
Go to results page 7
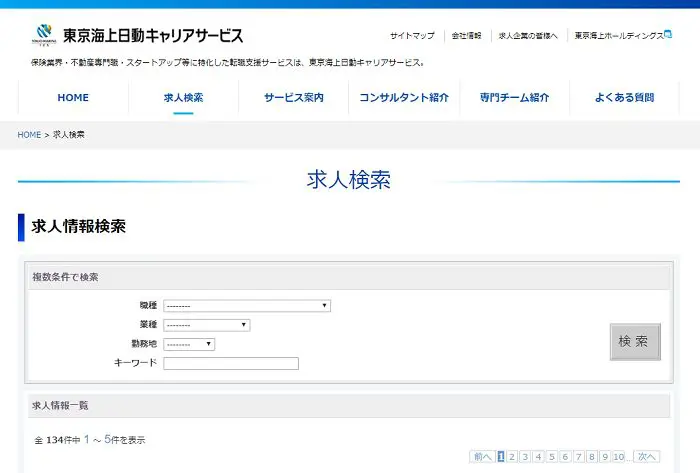click(579, 456)
